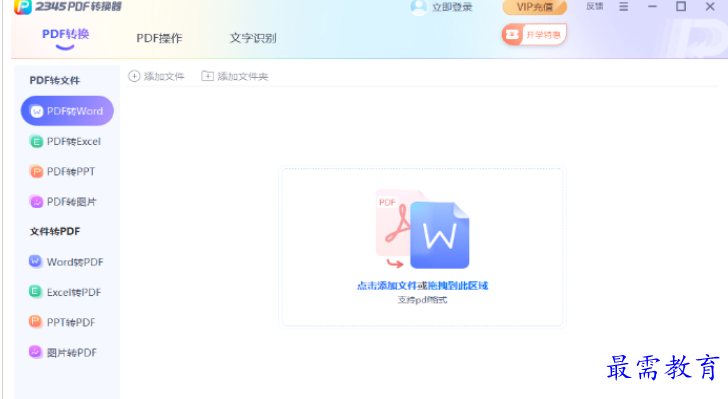Click the orange PDF转PPT icon

tap(36, 171)
